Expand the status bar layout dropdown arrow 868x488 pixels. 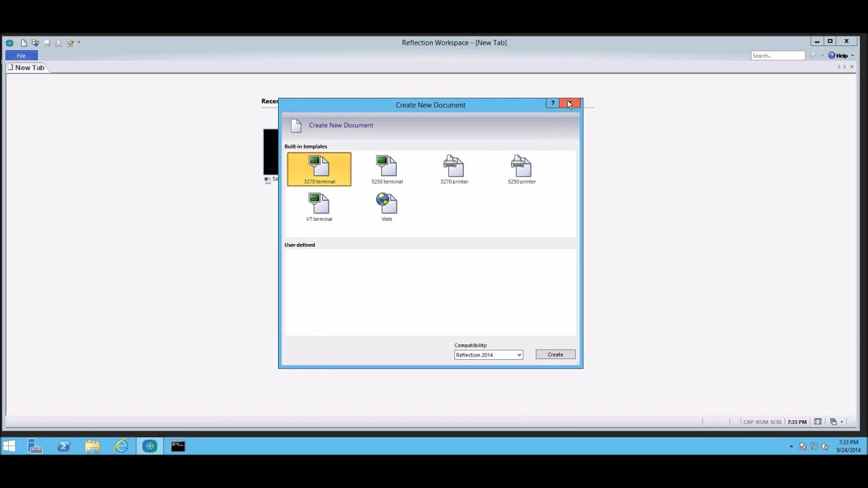(842, 422)
